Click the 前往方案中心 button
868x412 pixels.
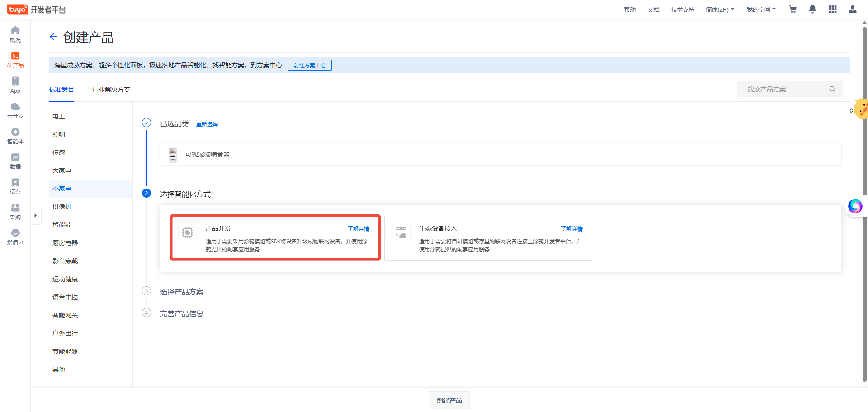(309, 66)
